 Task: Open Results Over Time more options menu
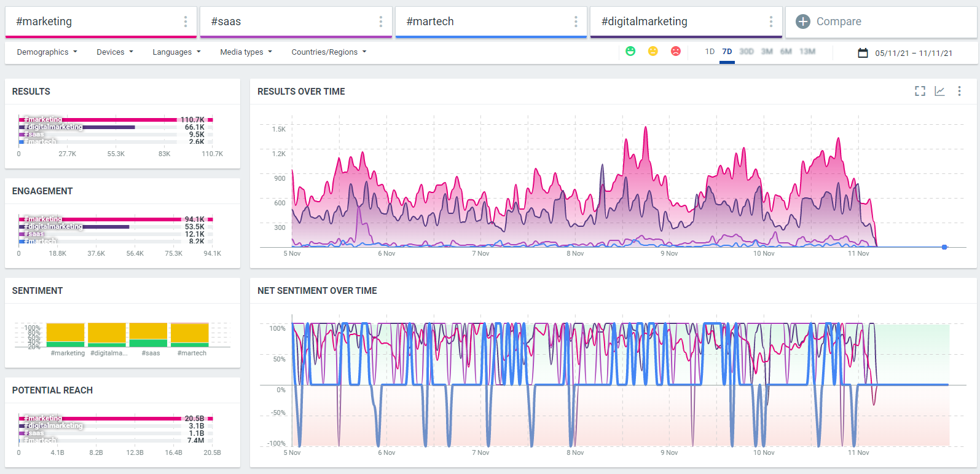click(x=959, y=91)
